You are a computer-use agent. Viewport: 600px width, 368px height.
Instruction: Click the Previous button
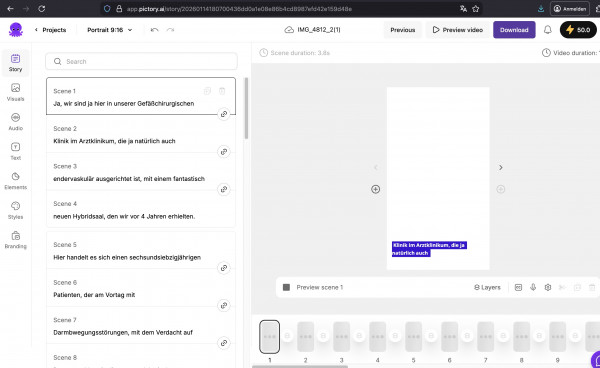click(x=403, y=30)
